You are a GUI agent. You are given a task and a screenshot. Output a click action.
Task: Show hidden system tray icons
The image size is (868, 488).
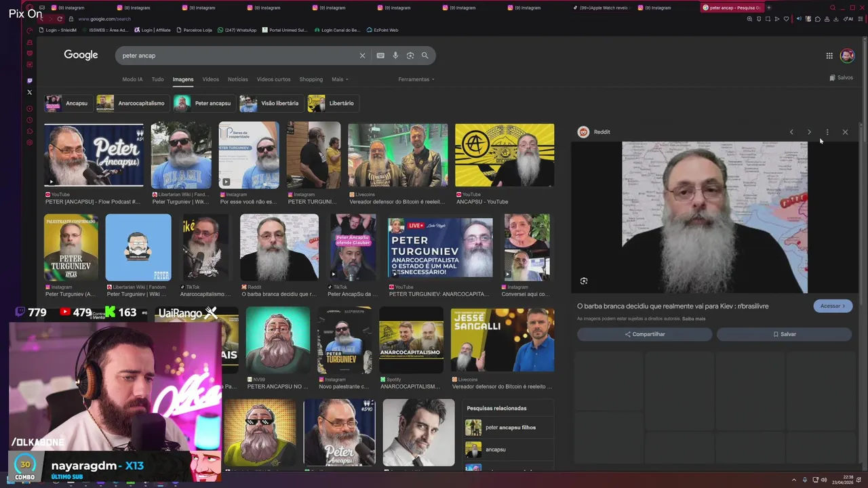pos(794,480)
